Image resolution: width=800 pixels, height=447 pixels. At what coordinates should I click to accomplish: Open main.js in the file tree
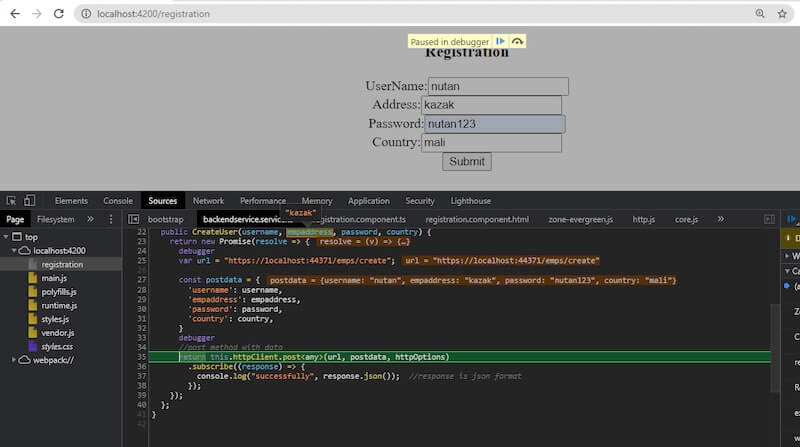(54, 278)
